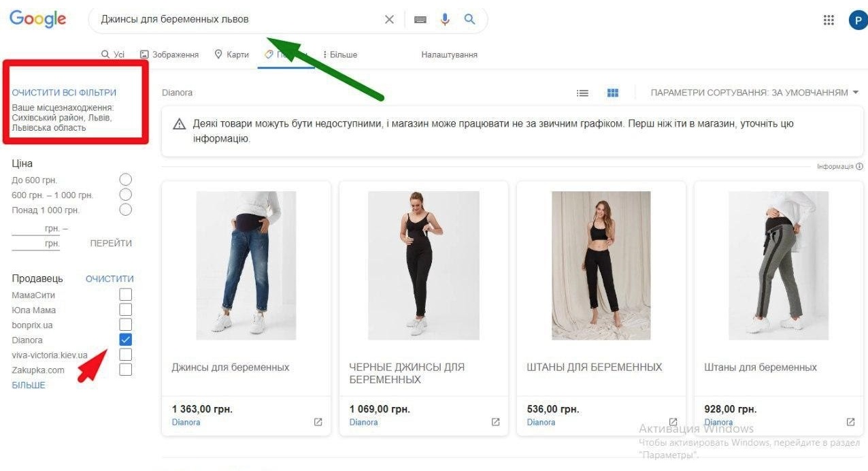Switch results to list view icon

pos(582,93)
